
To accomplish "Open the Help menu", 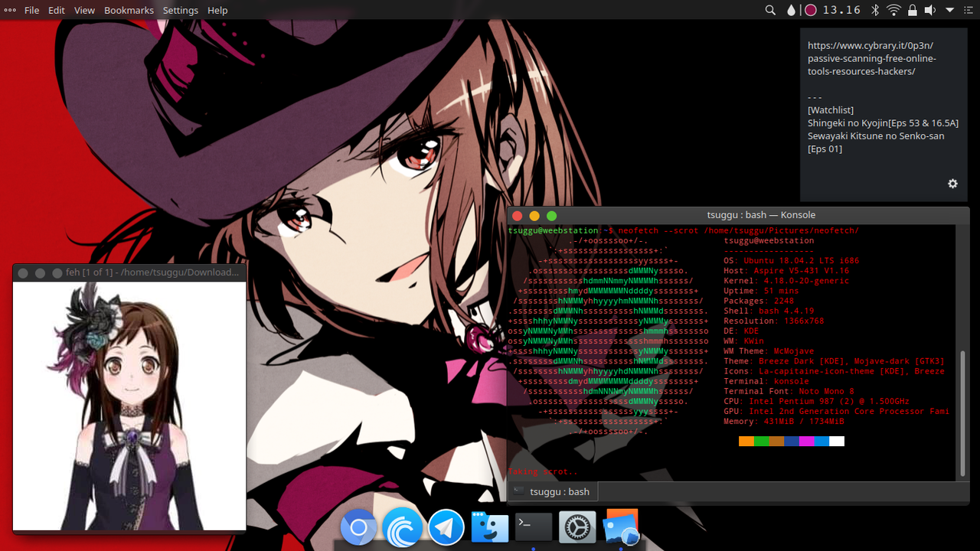I will tap(217, 10).
